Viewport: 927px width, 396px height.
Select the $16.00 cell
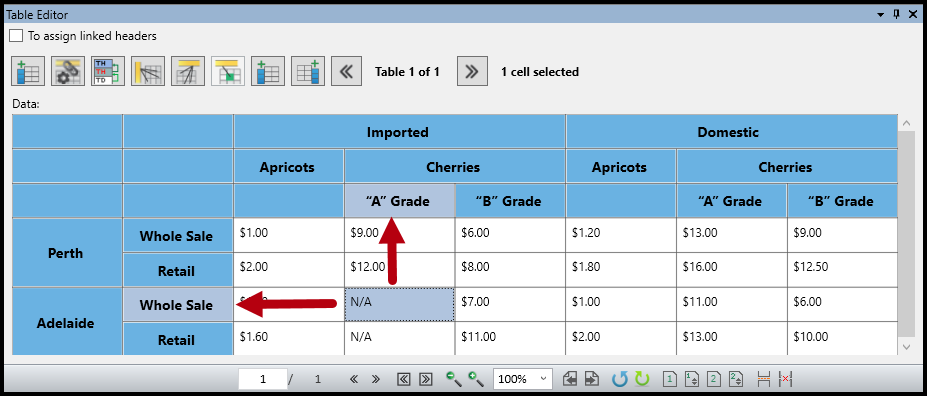732,271
